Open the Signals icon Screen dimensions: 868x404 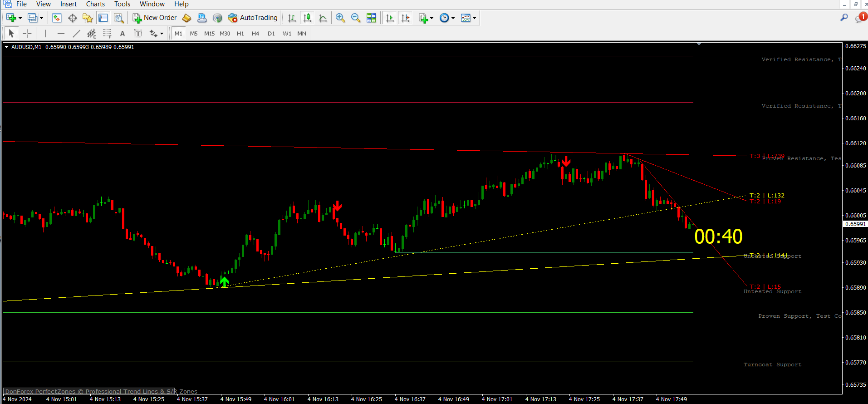coord(217,18)
